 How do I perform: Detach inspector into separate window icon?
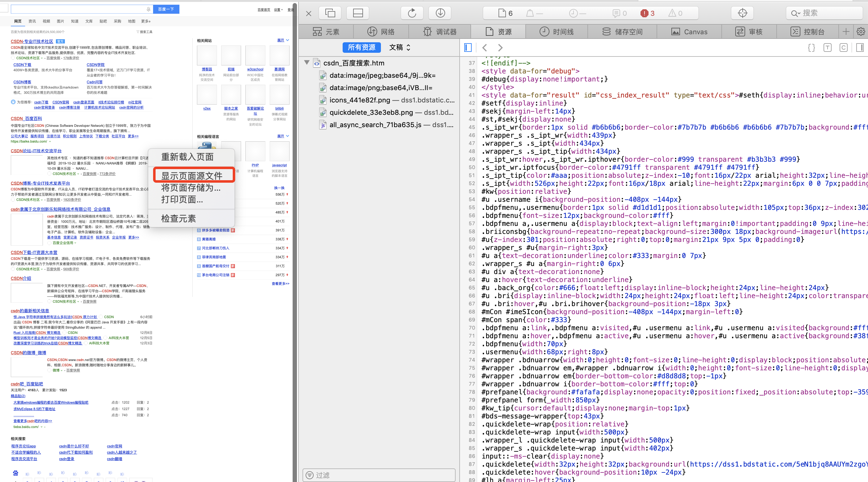tap(330, 13)
